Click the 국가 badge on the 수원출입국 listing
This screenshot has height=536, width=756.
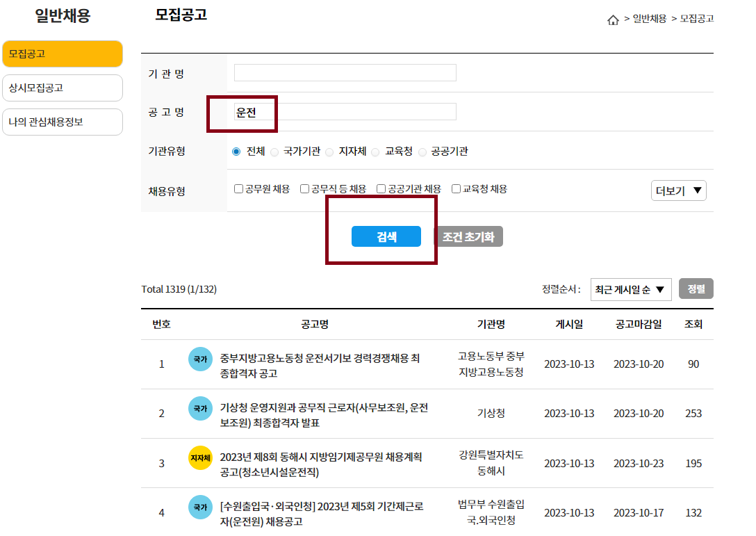(201, 507)
